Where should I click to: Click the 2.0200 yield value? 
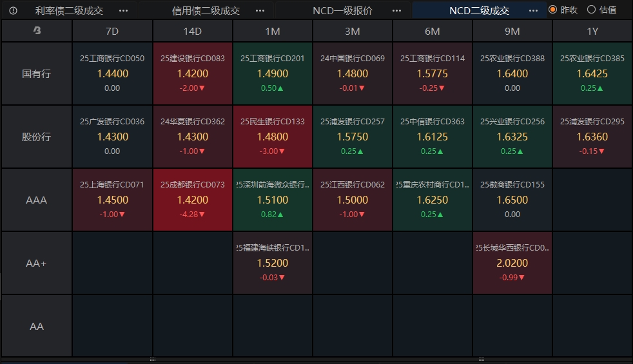[512, 263]
